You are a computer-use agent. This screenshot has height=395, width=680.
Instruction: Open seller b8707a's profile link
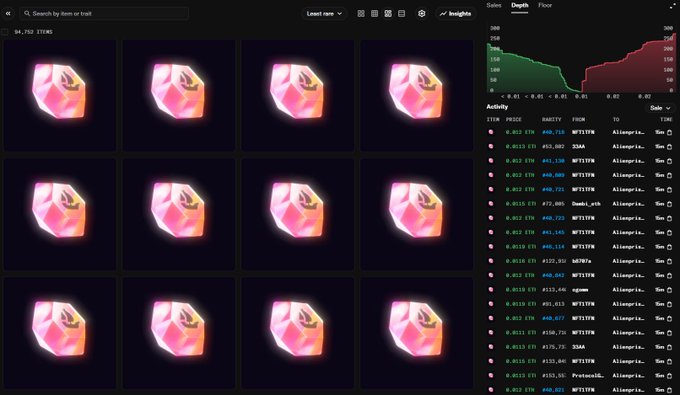(581, 261)
